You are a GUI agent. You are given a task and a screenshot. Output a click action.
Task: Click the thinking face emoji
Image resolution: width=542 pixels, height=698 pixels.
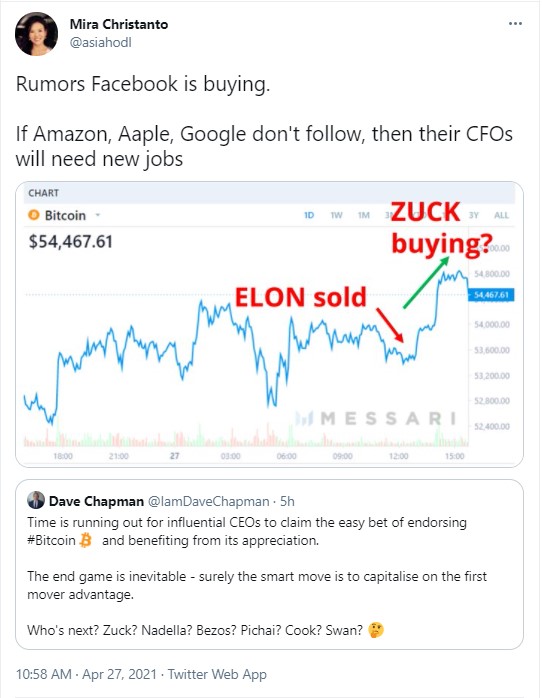click(x=376, y=630)
